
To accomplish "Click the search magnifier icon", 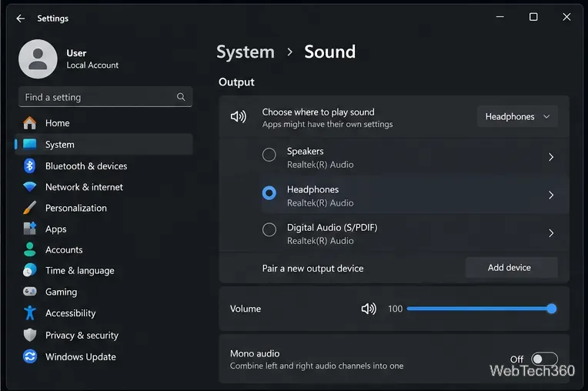I will 181,97.
